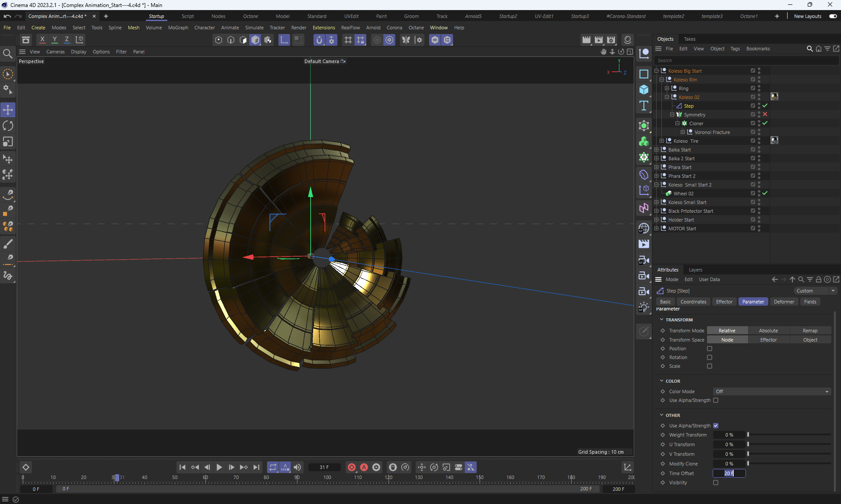Screen dimensions: 841x504
Task: Select the Scale tool
Action: pos(8,142)
